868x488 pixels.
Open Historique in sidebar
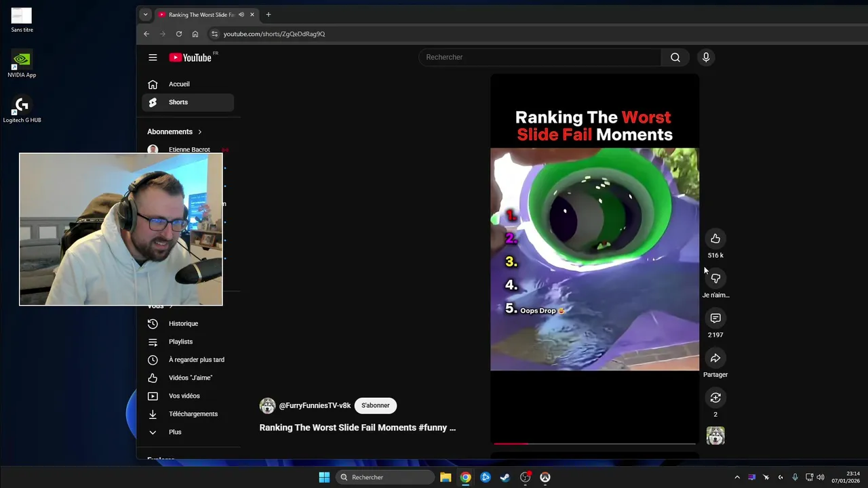click(x=188, y=324)
